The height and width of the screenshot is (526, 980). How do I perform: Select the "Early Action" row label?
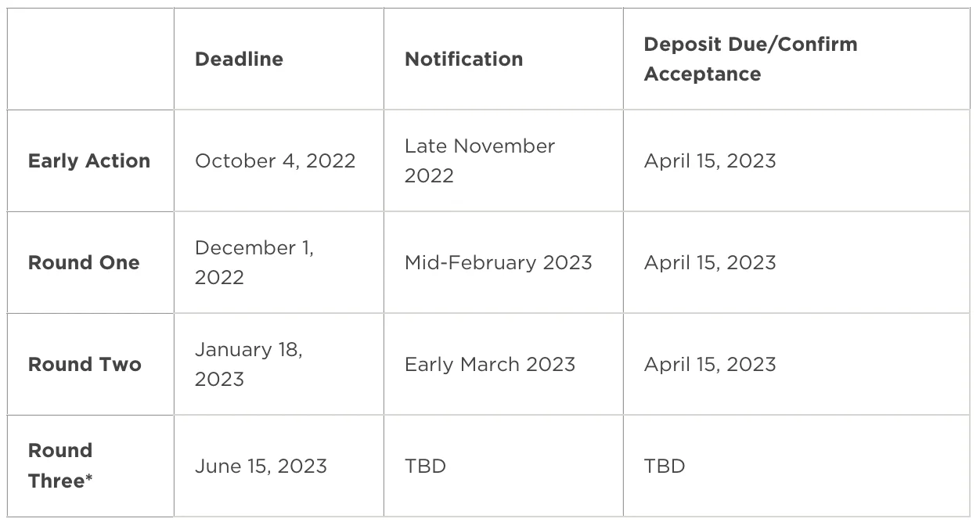point(89,160)
